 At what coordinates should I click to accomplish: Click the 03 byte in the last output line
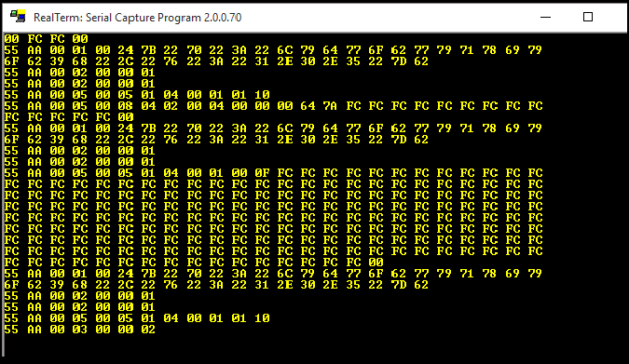80,330
